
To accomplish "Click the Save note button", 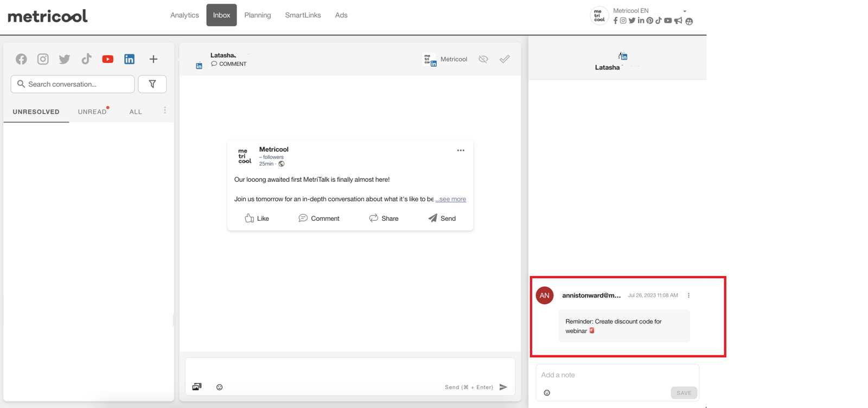I will click(684, 393).
